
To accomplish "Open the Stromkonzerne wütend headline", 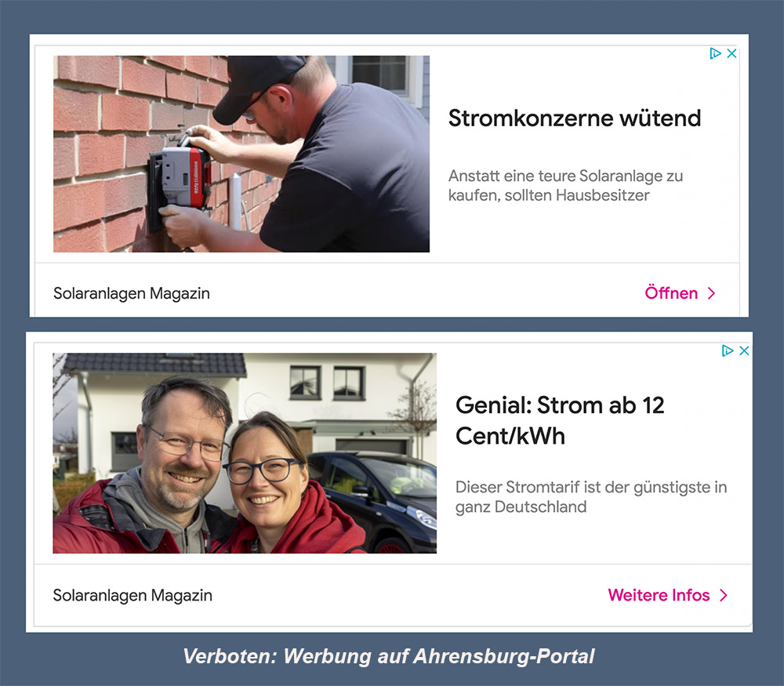I will [x=575, y=118].
